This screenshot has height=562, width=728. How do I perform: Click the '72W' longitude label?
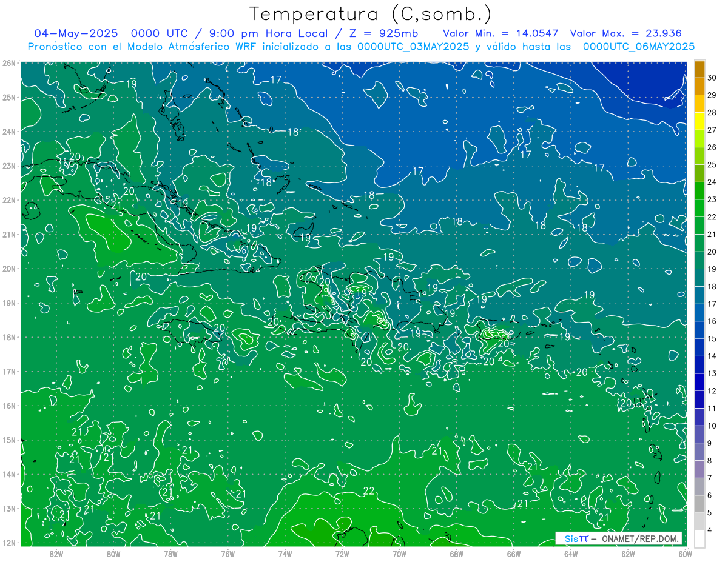(342, 553)
